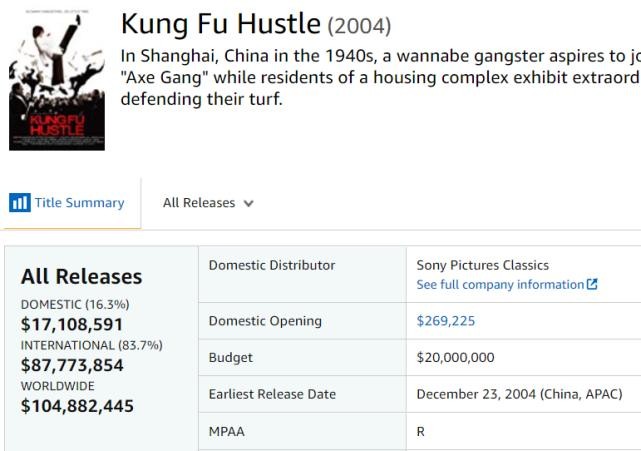Select the domestic gross $17,108,591 figure
This screenshot has height=451, width=641.
click(x=71, y=324)
